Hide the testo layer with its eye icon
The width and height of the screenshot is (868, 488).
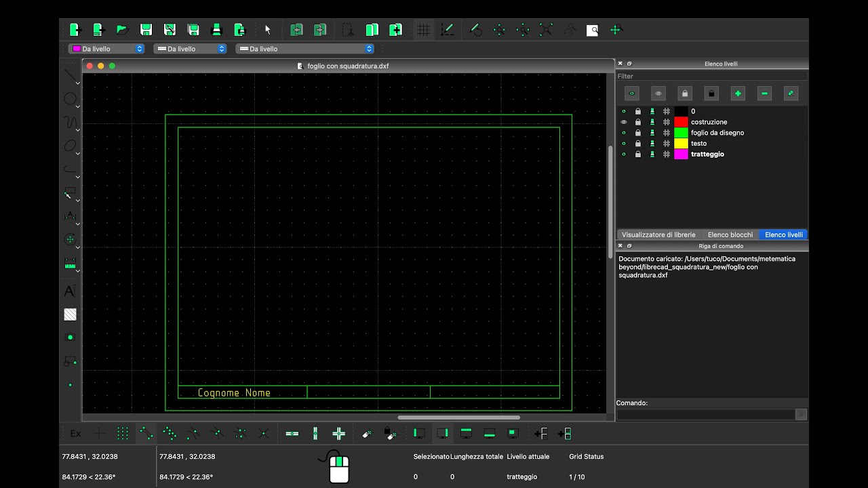(x=624, y=144)
